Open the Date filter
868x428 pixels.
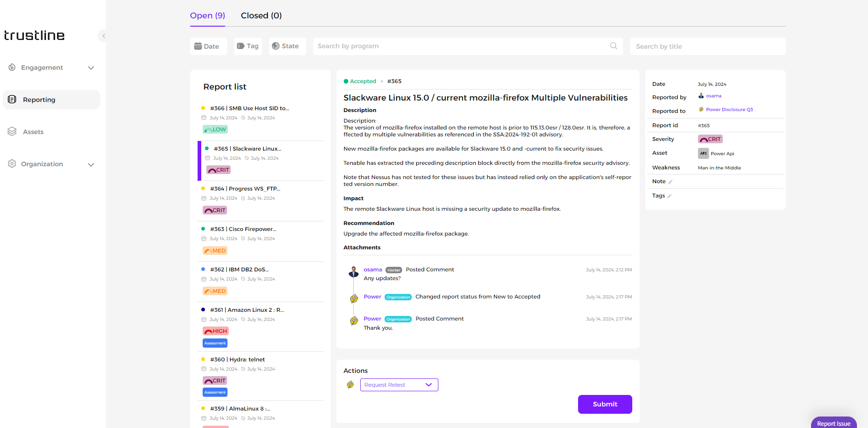point(208,46)
